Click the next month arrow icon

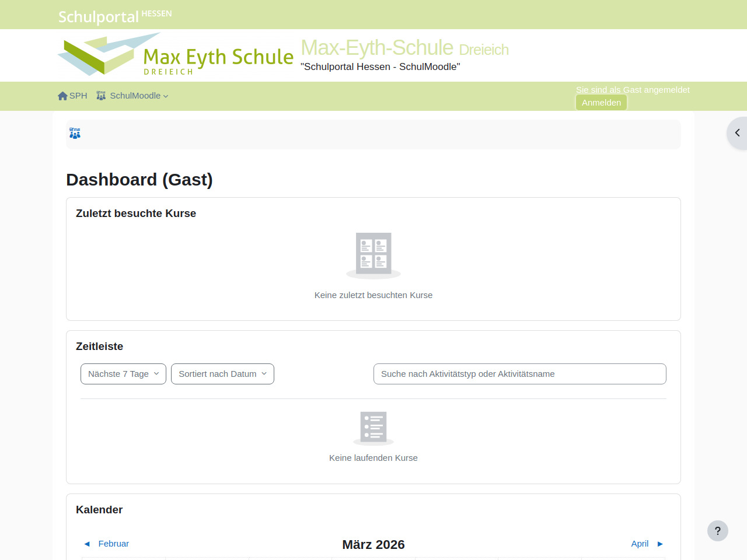click(660, 544)
